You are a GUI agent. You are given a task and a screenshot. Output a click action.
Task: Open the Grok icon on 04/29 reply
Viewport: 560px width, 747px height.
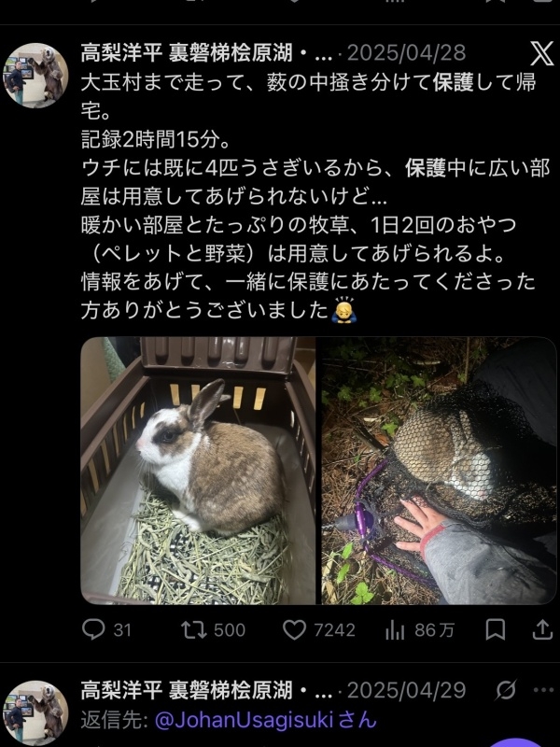click(505, 690)
